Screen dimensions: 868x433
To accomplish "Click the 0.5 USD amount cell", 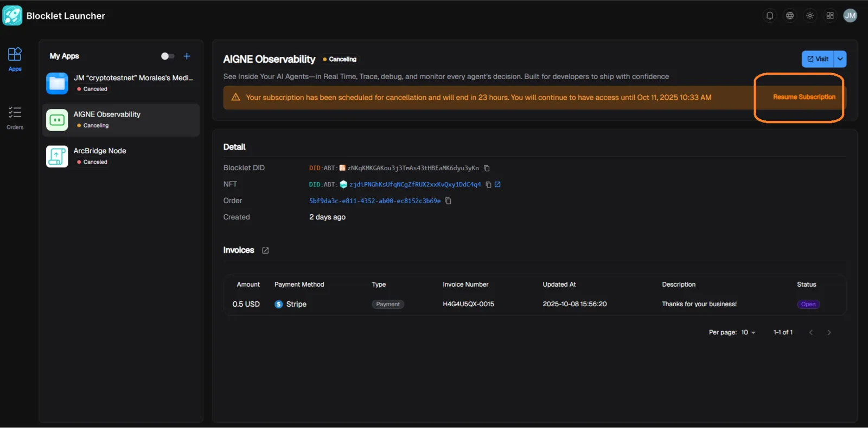I will click(246, 304).
